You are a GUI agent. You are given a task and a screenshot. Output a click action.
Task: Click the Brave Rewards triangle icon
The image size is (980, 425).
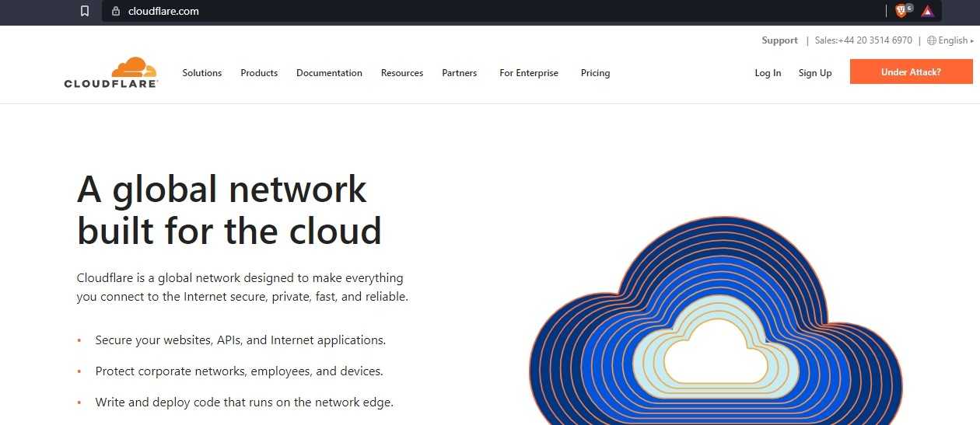[x=927, y=11]
